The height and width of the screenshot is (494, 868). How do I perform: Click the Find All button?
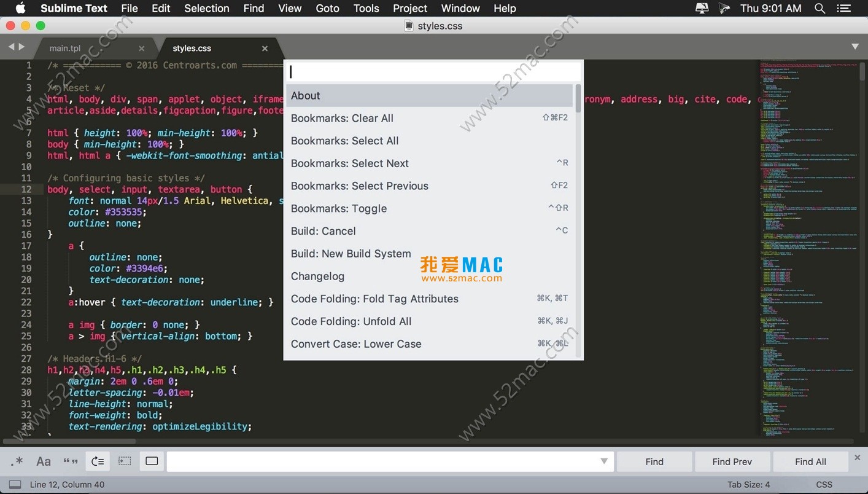810,461
